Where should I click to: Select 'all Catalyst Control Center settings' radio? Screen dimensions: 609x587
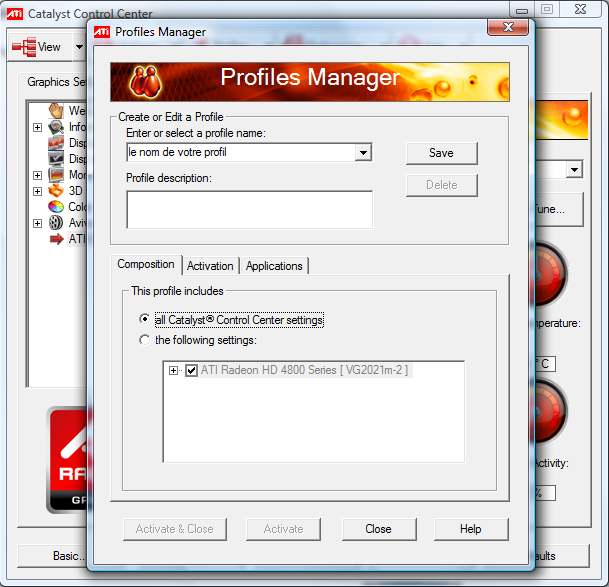145,320
